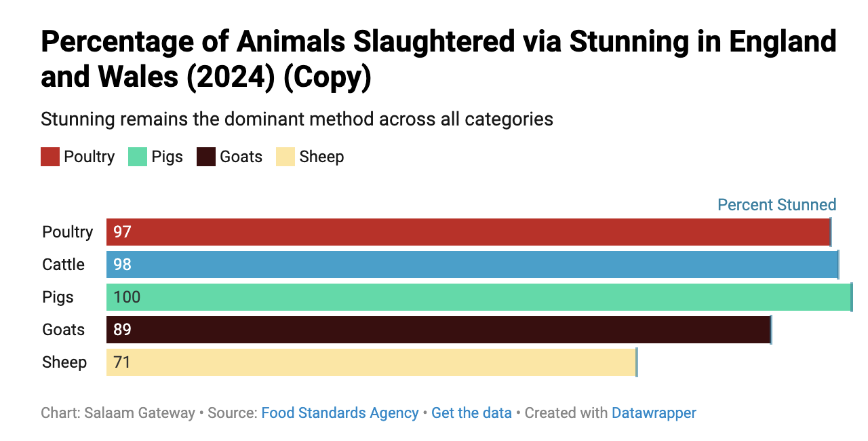Viewport: 868px width, 441px height.
Task: Select the green Pigs bar
Action: [x=479, y=297]
